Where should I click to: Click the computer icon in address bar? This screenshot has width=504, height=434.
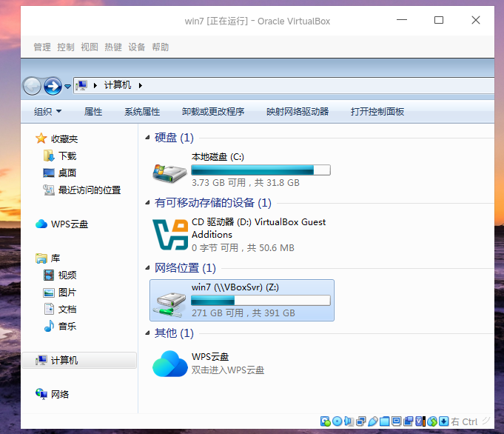(81, 85)
